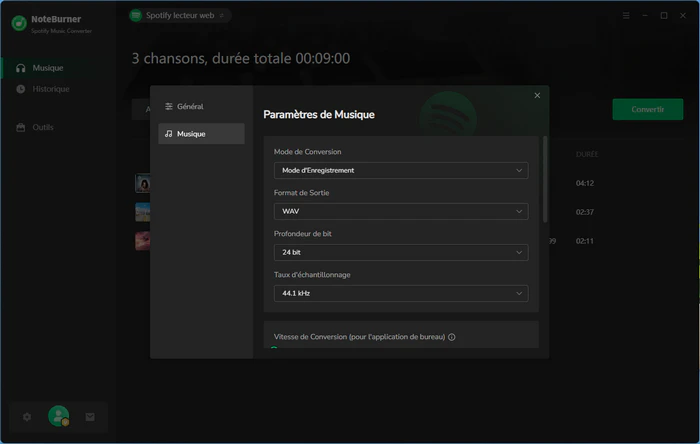Open the mail envelope icon

[x=90, y=417]
